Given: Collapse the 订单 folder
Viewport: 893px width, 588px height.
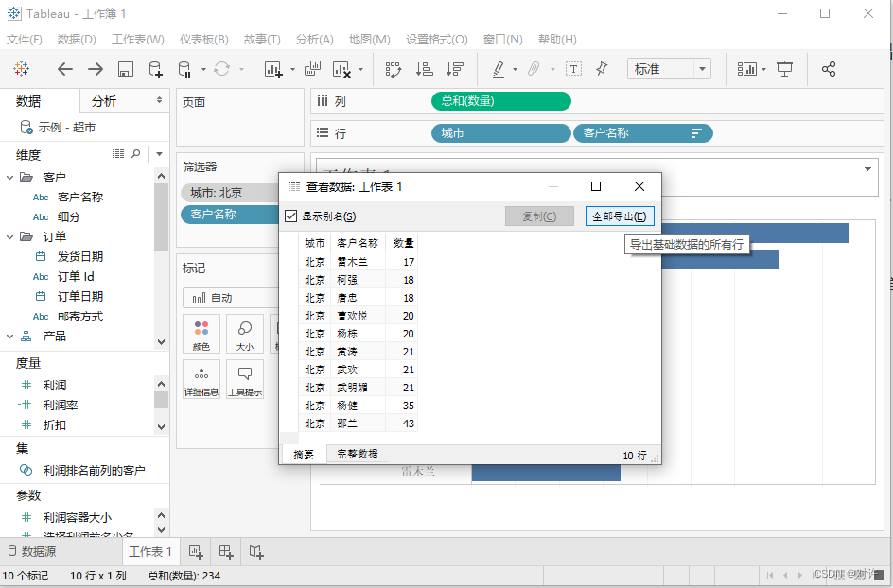Looking at the screenshot, I should tap(9, 236).
